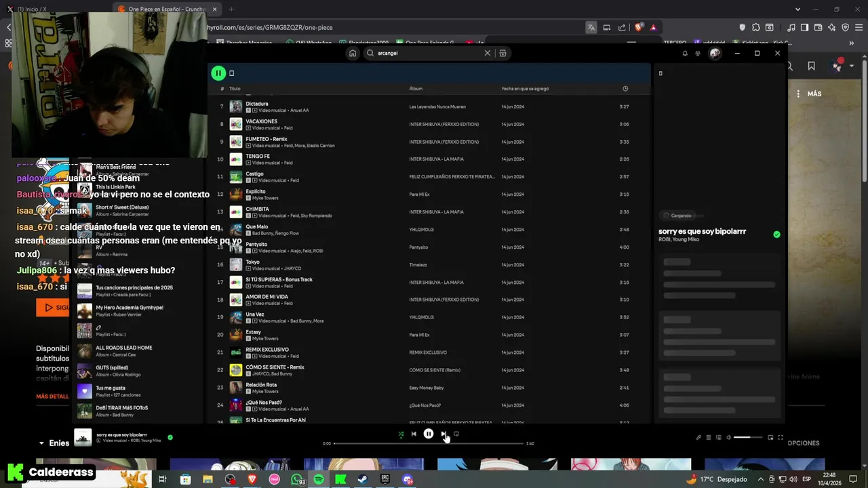
Task: Switch to the 'One Piece en Español' browser tab
Action: coord(168,9)
